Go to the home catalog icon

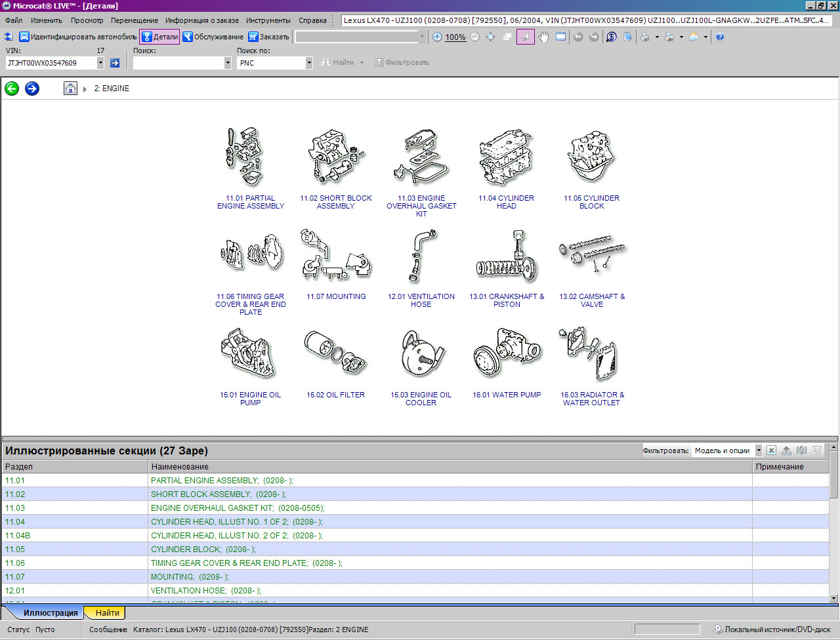tap(70, 89)
